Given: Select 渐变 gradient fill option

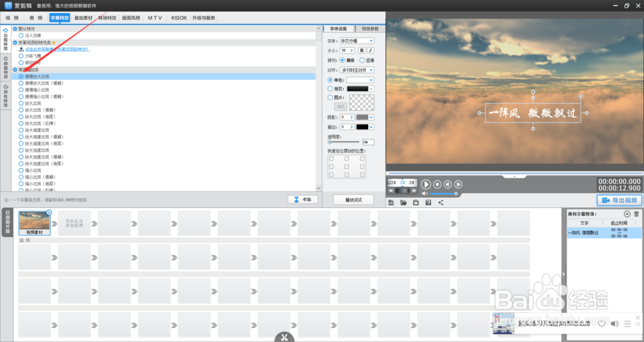Looking at the screenshot, I should [x=330, y=89].
